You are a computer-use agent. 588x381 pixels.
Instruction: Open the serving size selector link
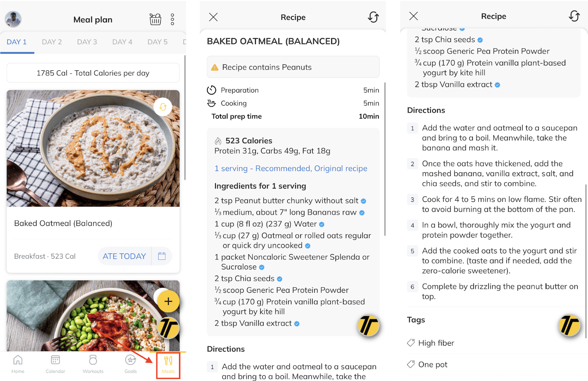point(290,168)
